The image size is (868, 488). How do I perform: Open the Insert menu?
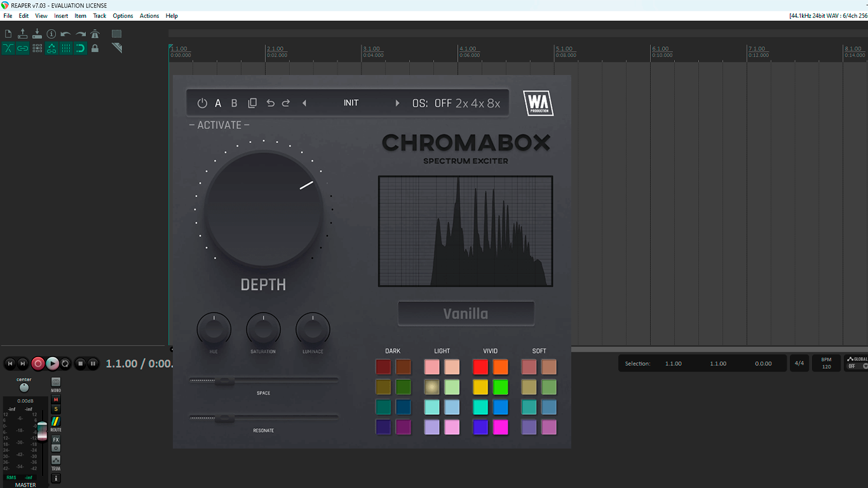pyautogui.click(x=61, y=16)
